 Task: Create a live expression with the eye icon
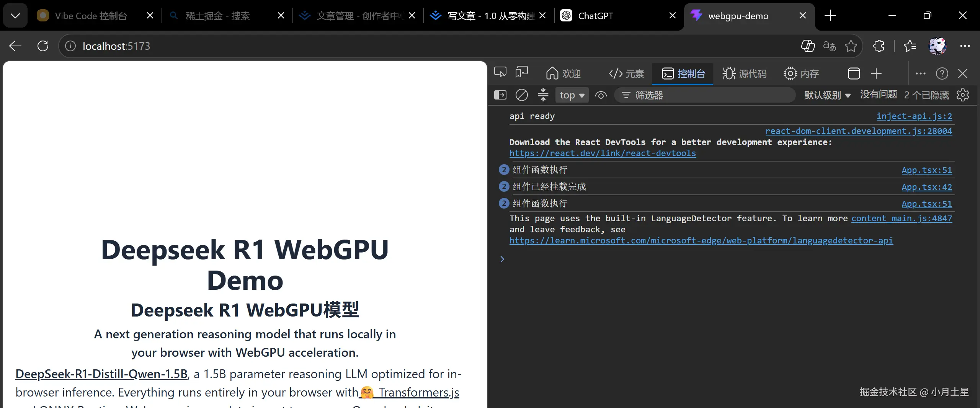[601, 95]
